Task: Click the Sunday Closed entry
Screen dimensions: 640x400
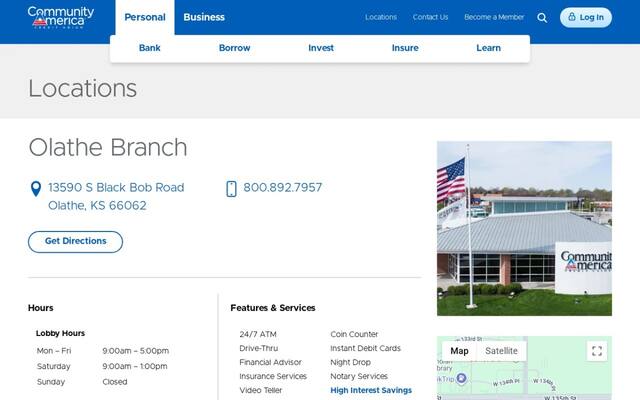Action: tap(82, 382)
